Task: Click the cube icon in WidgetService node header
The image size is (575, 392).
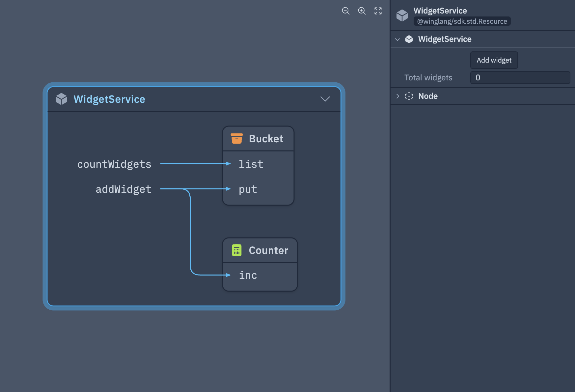Action: (61, 99)
